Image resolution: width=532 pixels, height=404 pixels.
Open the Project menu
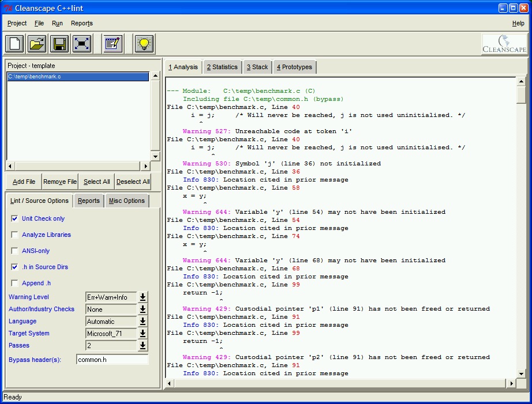[x=17, y=24]
